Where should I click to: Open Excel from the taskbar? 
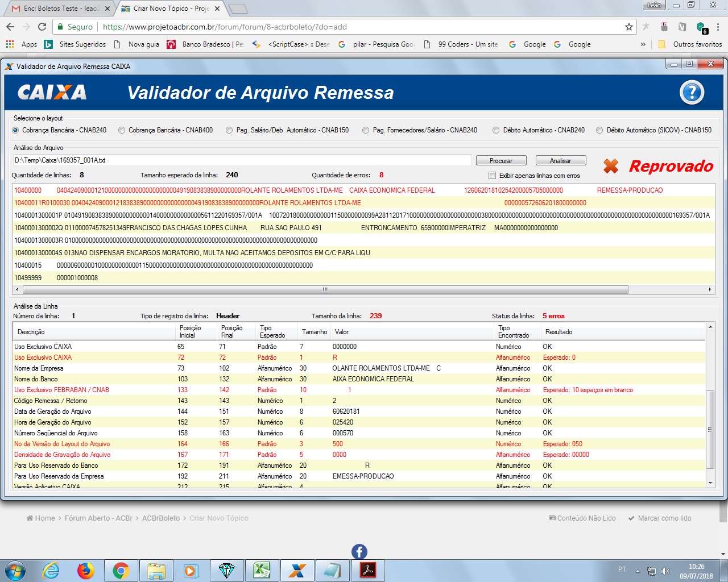pos(262,571)
